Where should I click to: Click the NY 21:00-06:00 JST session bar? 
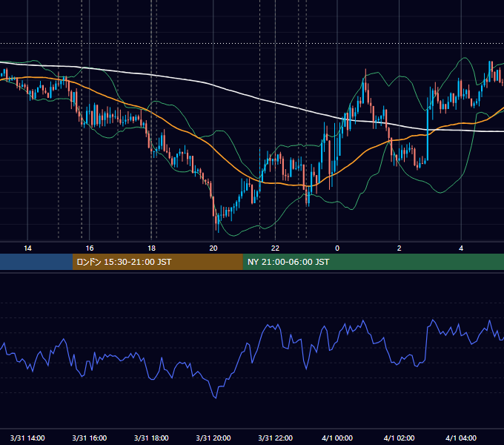373,262
